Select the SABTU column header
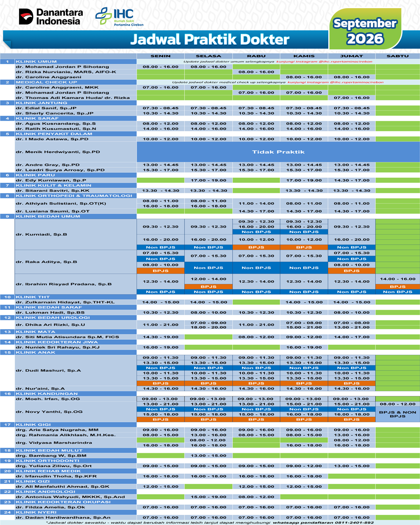 coord(397,56)
